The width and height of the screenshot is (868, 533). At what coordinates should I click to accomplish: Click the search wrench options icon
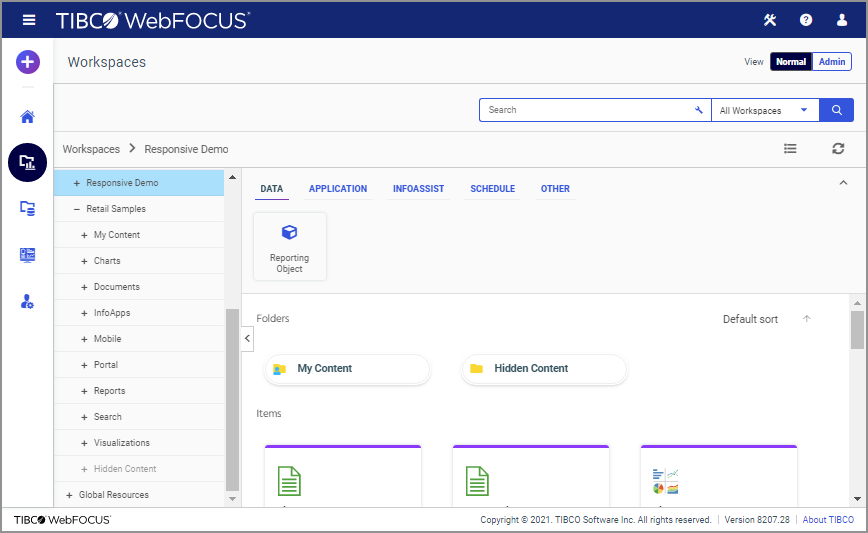[699, 110]
